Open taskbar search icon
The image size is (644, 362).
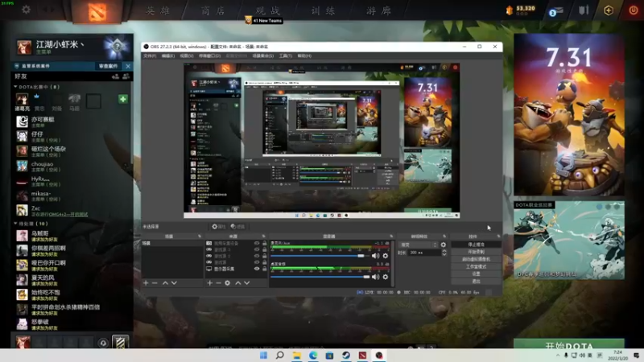[x=280, y=355]
